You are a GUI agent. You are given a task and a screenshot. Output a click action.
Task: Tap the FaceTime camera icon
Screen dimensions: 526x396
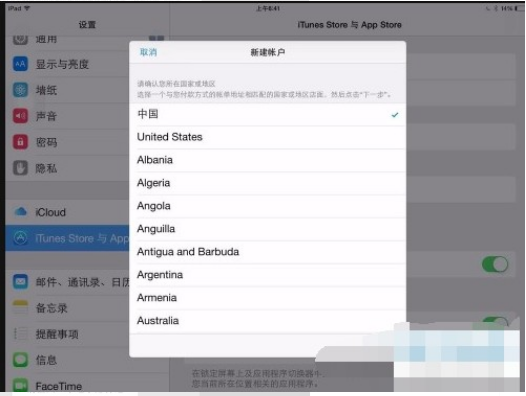click(20, 385)
